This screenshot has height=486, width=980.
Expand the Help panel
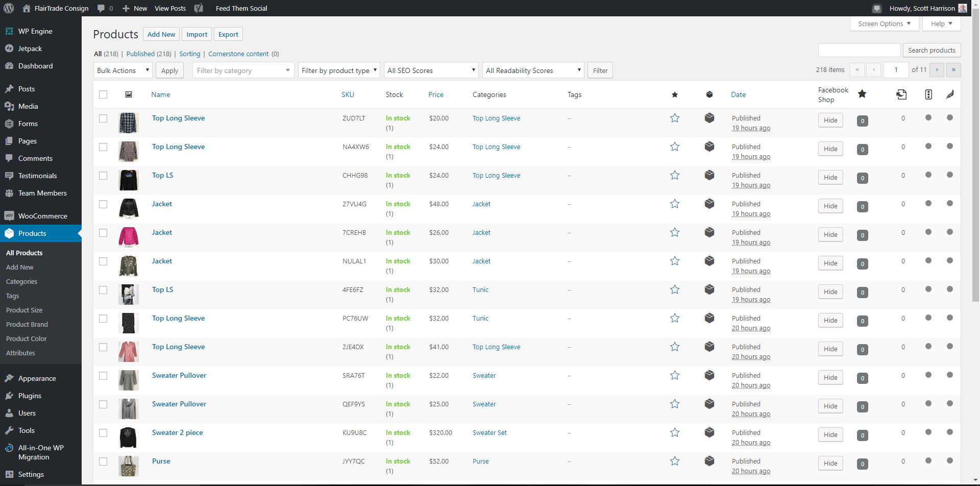pyautogui.click(x=942, y=23)
